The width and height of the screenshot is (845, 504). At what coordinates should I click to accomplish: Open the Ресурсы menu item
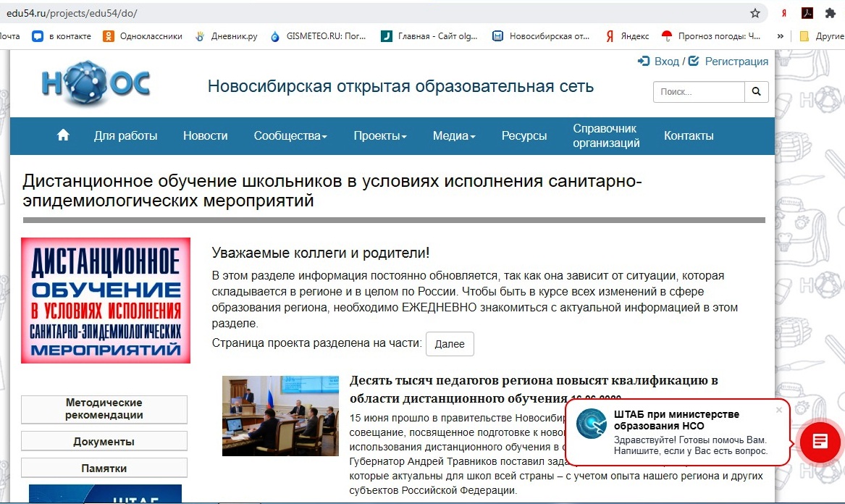(524, 136)
